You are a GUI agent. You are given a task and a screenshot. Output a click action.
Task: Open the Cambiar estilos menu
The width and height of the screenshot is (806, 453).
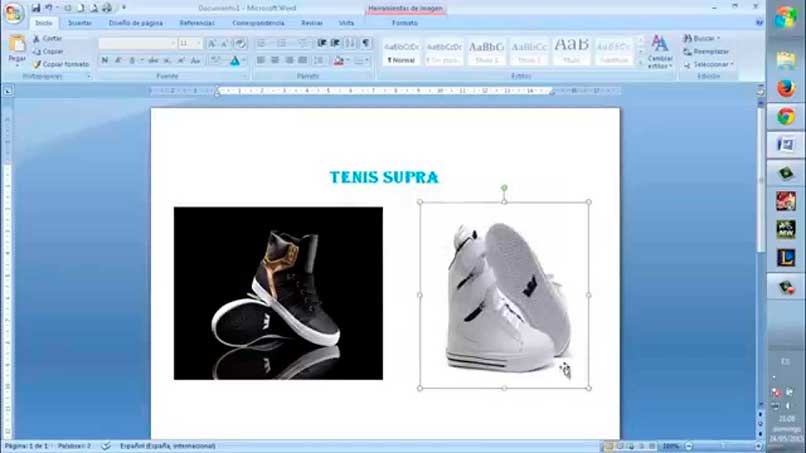pyautogui.click(x=660, y=51)
